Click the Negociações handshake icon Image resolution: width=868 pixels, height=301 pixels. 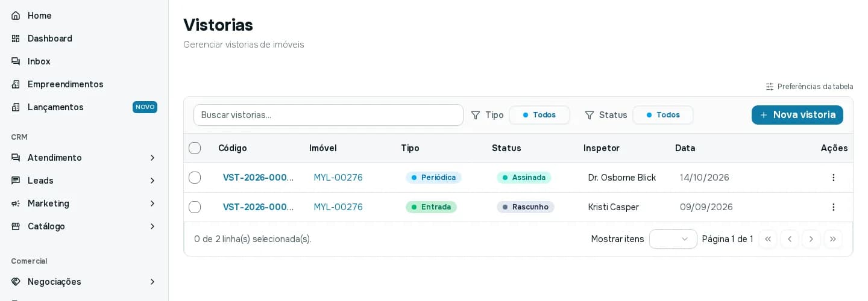point(16,282)
